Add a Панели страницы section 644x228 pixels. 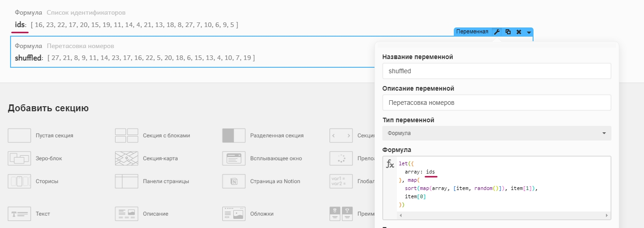(x=152, y=181)
